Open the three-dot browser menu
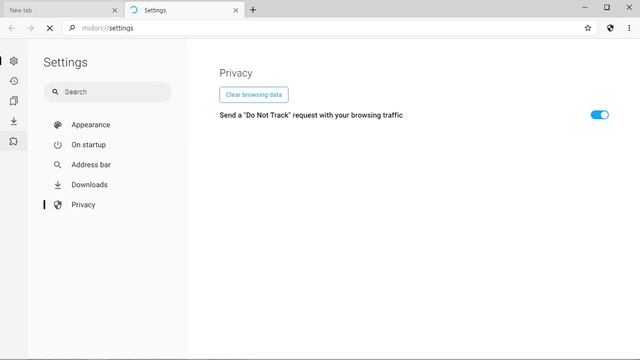The width and height of the screenshot is (640, 360). pyautogui.click(x=629, y=28)
